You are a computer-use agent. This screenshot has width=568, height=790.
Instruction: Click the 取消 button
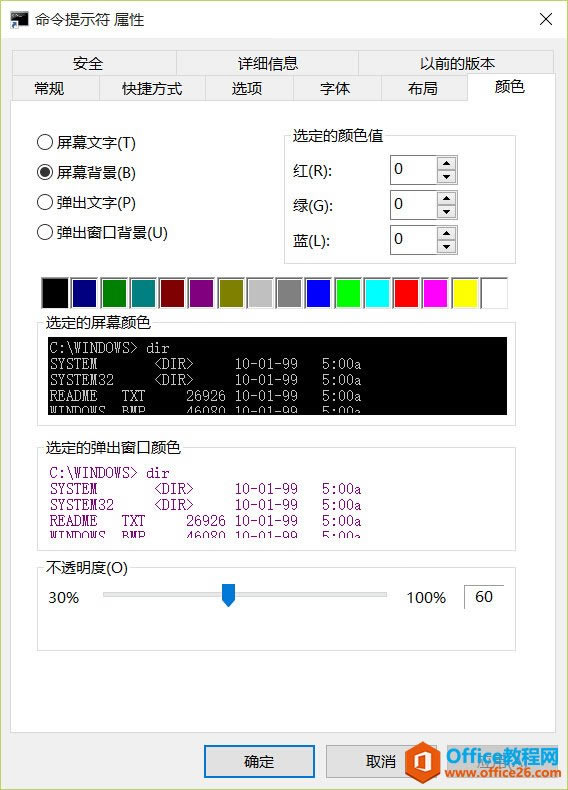380,761
